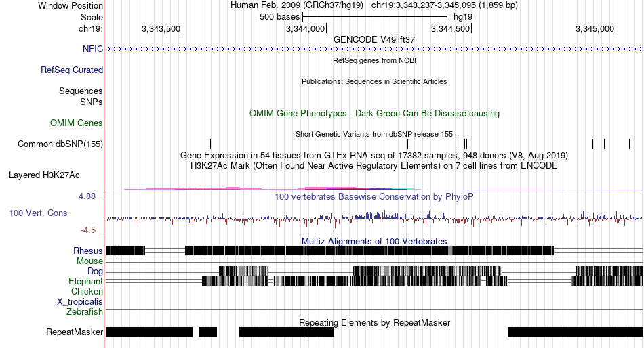Click the leftmost RepeatMasker block

[x=149, y=332]
